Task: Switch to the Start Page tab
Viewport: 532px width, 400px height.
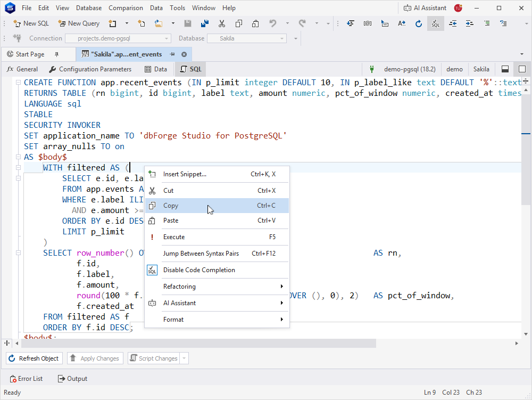Action: (x=30, y=54)
